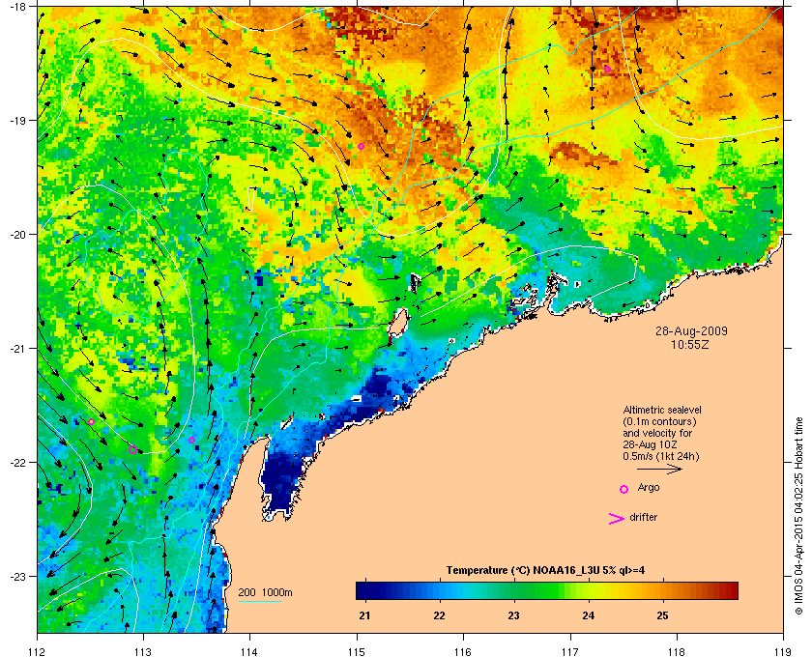Click the vertical IMOS copyright timestamp text
Viewport: 812px width, 657px height.
798,516
